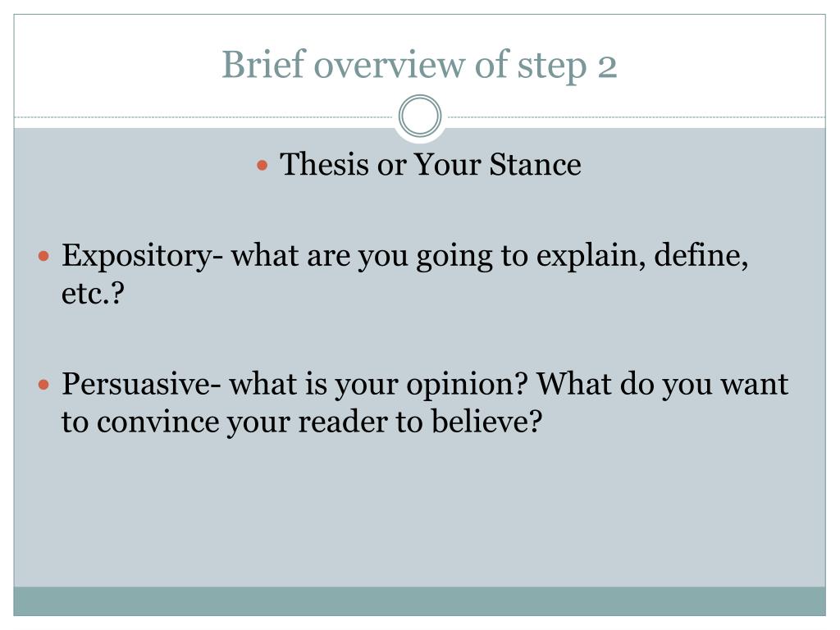Click the decorative circle ornament under the title

(x=420, y=116)
